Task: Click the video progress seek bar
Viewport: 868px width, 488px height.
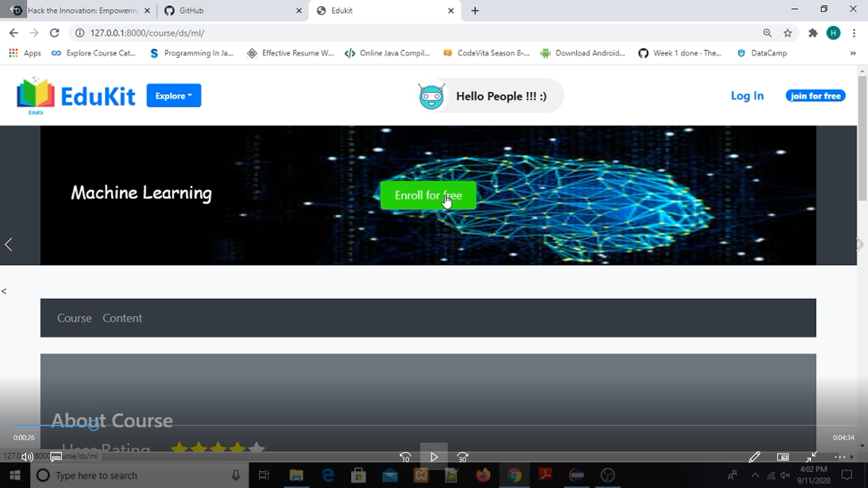Action: pos(434,425)
